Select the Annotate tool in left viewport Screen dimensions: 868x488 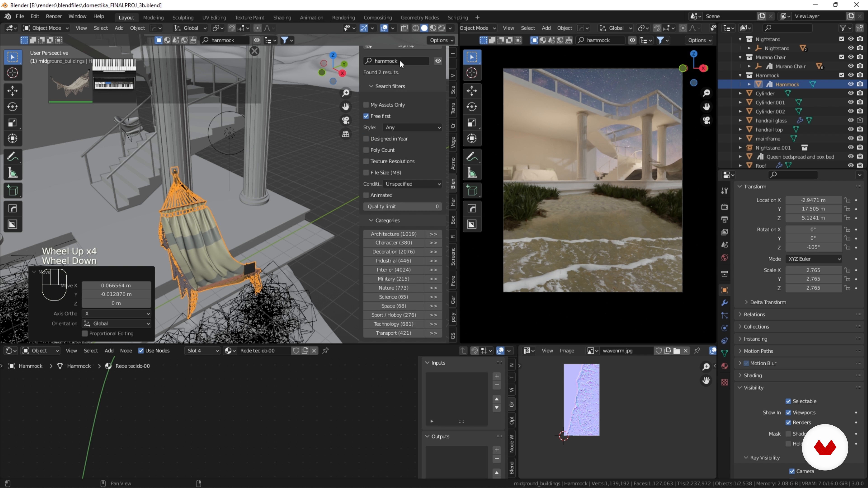click(x=12, y=157)
